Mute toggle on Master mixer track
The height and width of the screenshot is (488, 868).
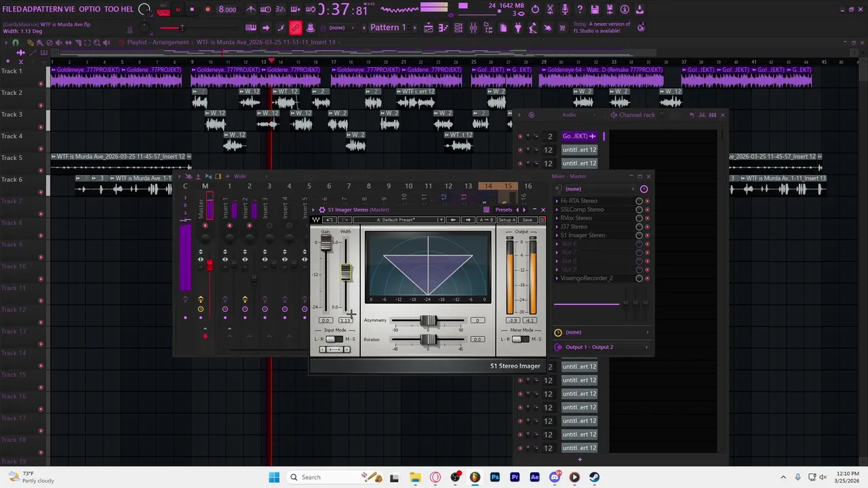click(205, 226)
